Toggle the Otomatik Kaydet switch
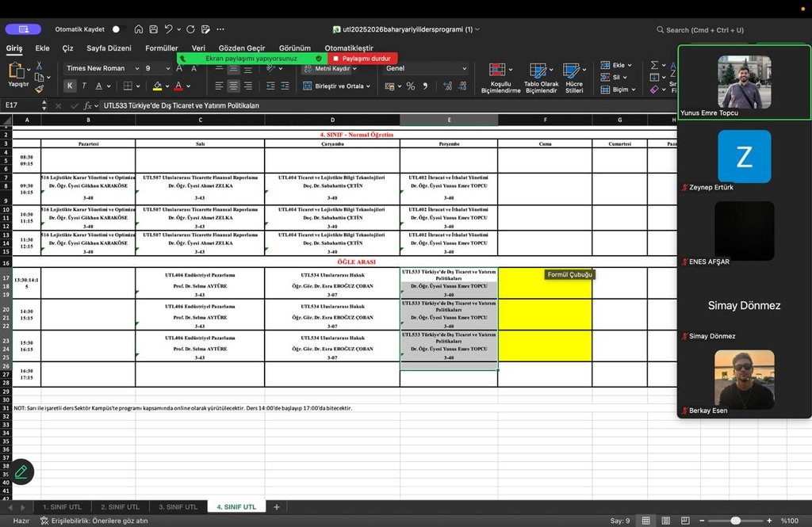 (117, 29)
